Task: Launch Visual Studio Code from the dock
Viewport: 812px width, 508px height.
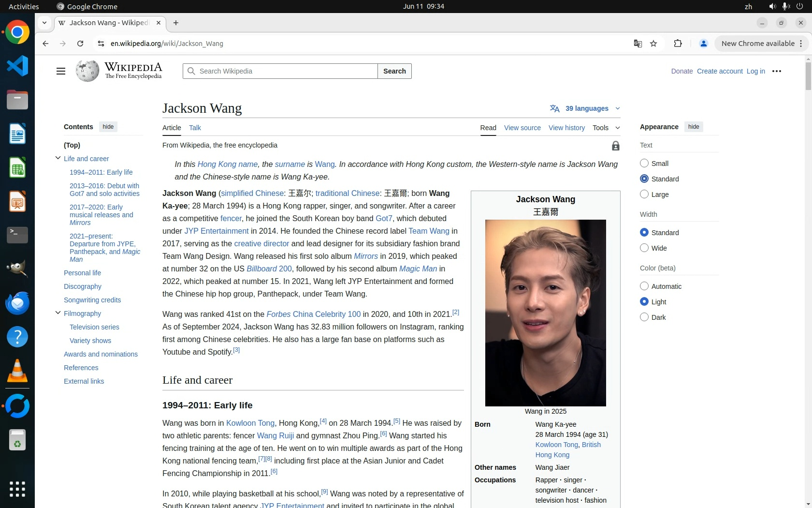Action: 17,66
